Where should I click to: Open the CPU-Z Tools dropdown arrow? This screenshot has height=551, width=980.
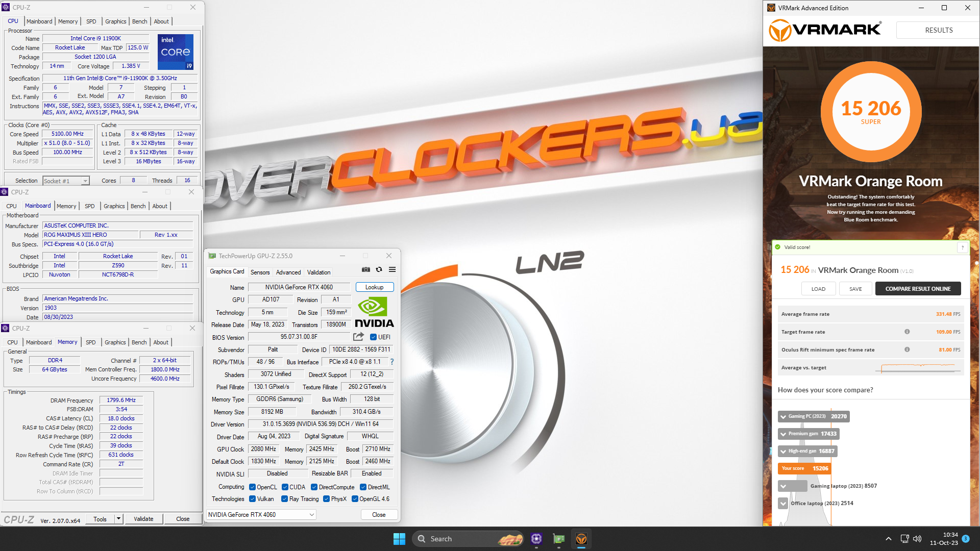[118, 519]
